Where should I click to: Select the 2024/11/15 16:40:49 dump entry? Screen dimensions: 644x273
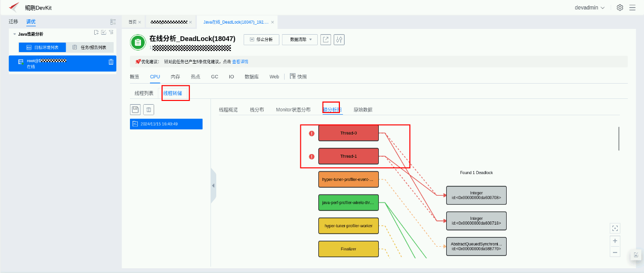[x=166, y=124]
